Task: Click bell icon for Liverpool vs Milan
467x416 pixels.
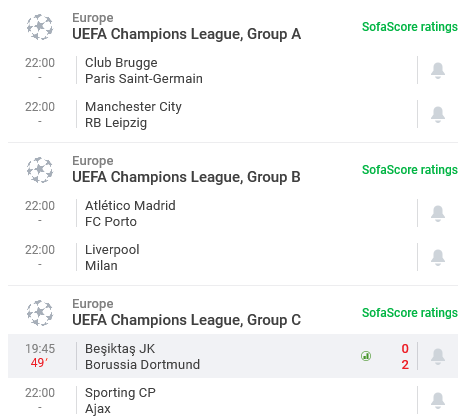Action: 438,257
